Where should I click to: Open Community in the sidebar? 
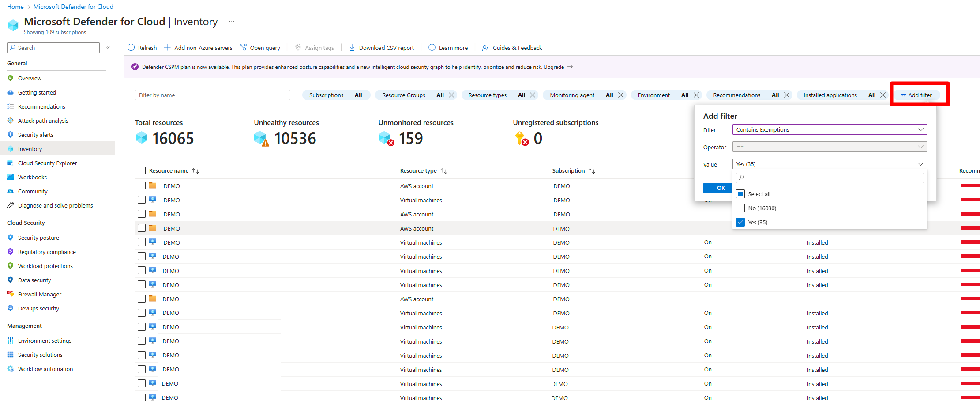point(33,191)
